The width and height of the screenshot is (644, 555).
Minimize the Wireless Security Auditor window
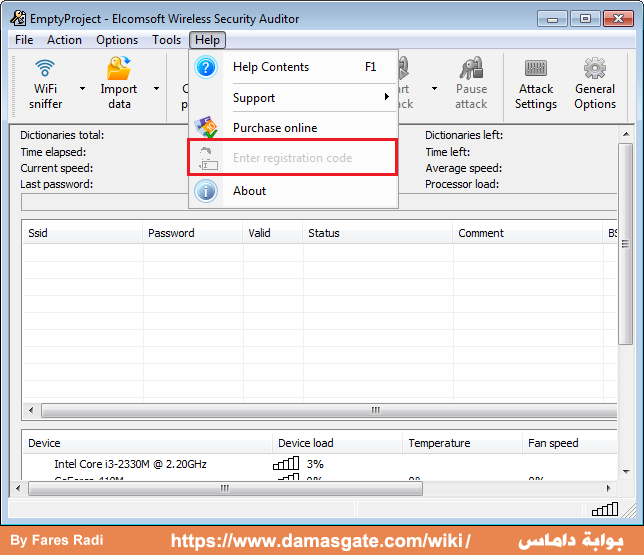point(552,19)
